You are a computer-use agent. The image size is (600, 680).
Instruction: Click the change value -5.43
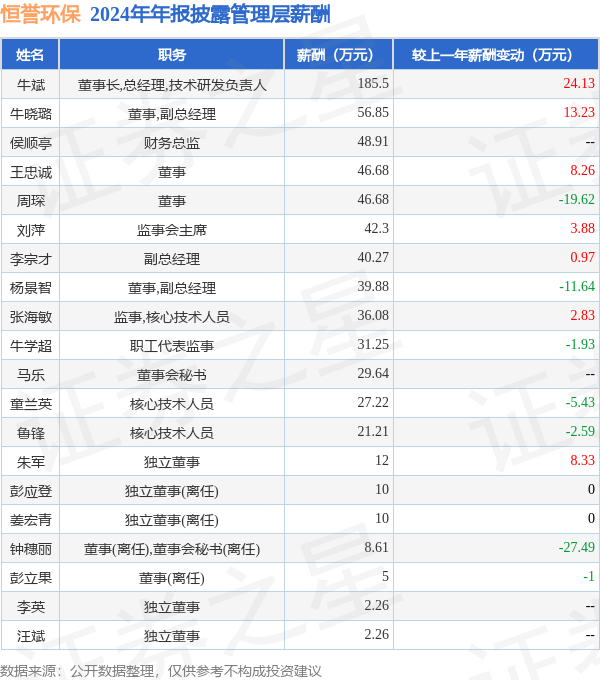[580, 403]
